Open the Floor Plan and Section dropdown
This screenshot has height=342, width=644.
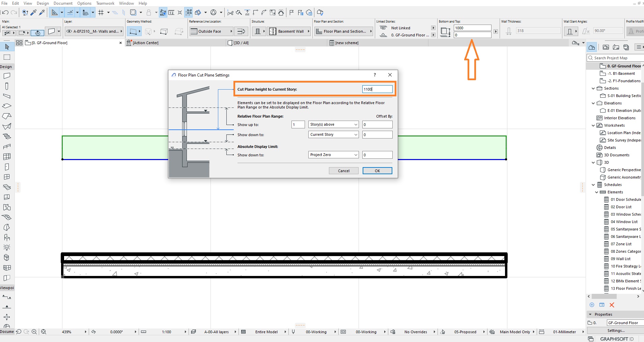tap(343, 31)
